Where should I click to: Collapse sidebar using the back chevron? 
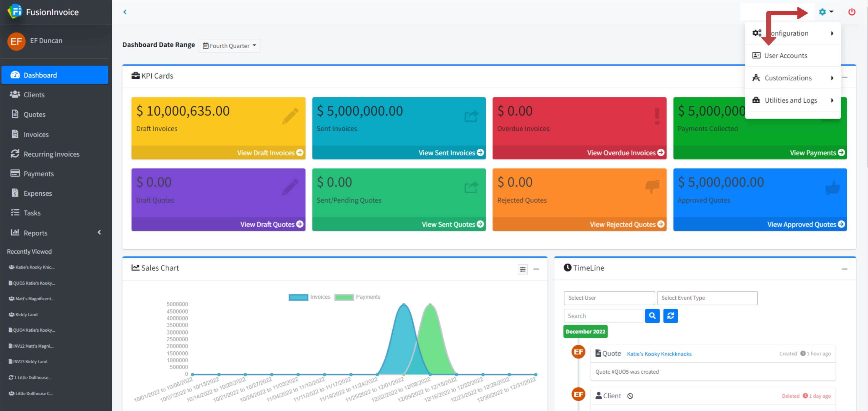125,12
